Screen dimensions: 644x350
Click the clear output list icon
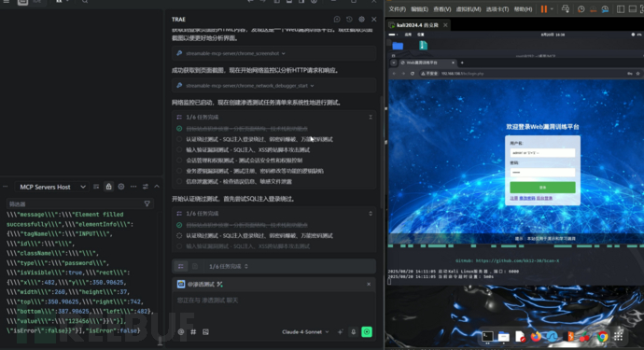96,187
